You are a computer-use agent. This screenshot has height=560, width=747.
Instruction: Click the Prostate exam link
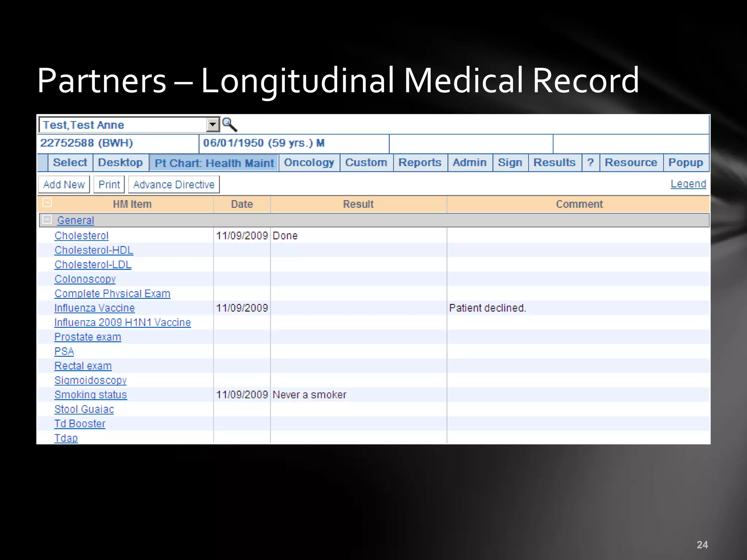88,337
